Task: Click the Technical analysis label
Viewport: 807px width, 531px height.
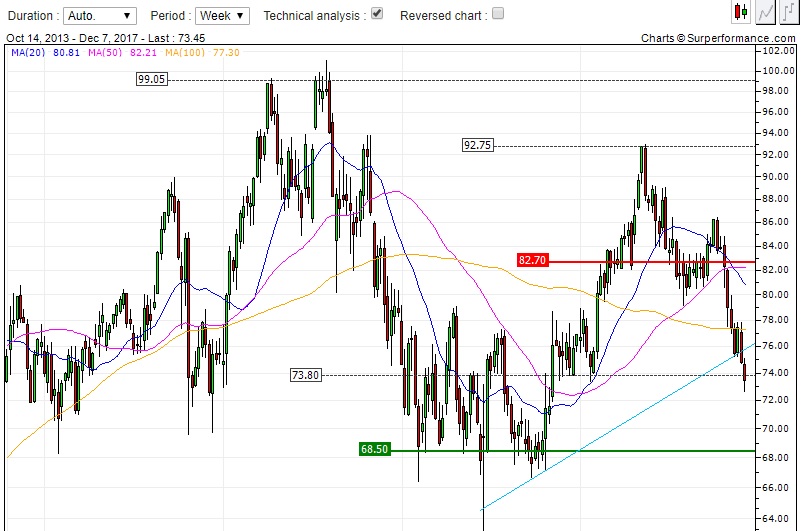Action: (x=315, y=16)
